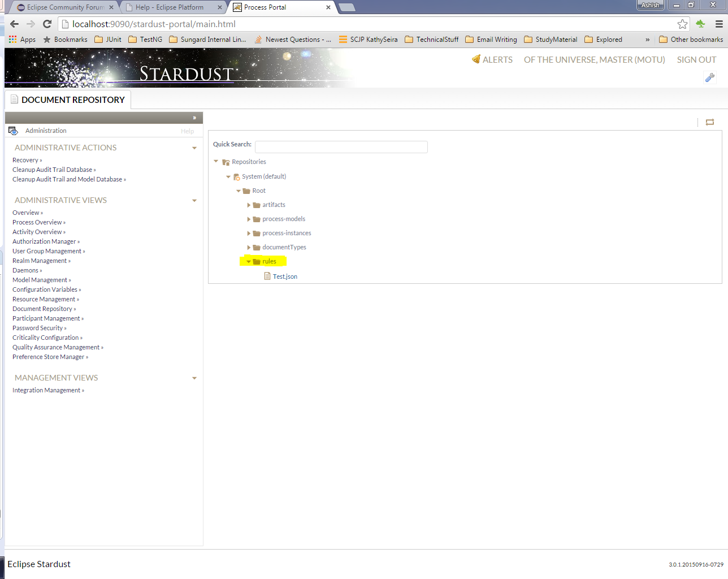Open Other bookmarks folder
This screenshot has height=579, width=728.
pos(691,40)
